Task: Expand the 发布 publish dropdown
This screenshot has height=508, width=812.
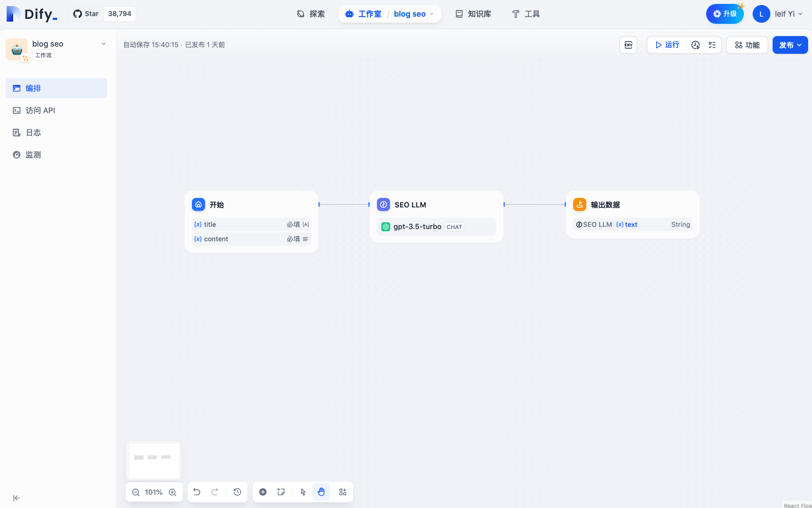Action: click(x=790, y=45)
